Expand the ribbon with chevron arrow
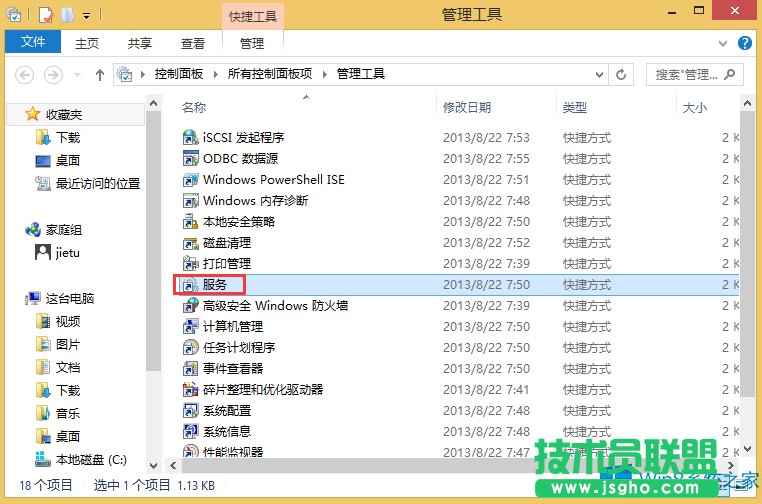The image size is (762, 504). click(x=723, y=43)
